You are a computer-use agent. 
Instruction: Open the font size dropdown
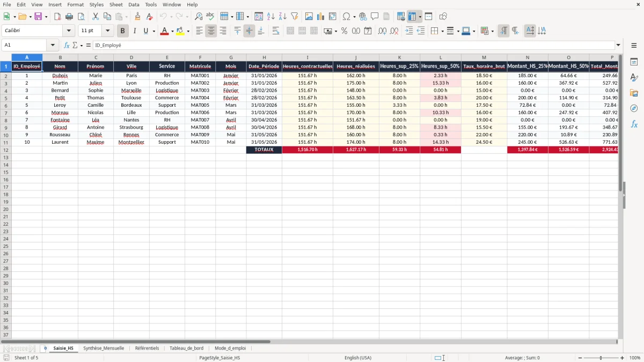click(108, 31)
